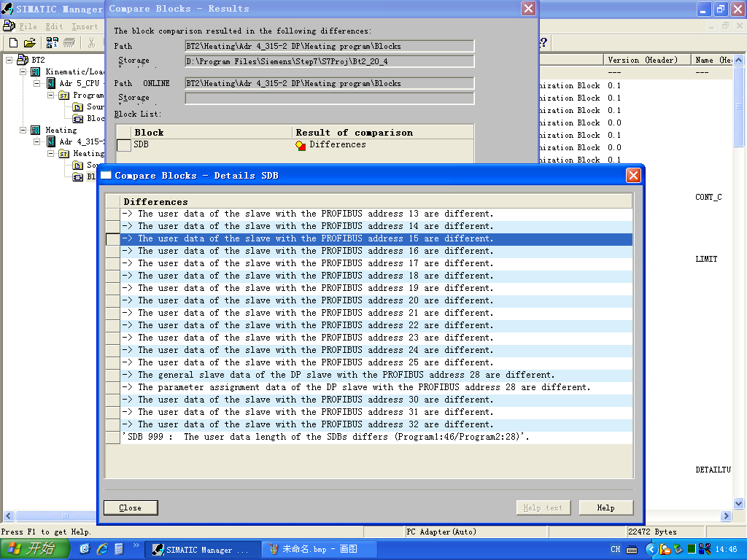The image size is (747, 560).
Task: Select the Blocks folder icon under Heating program
Action: (x=77, y=176)
